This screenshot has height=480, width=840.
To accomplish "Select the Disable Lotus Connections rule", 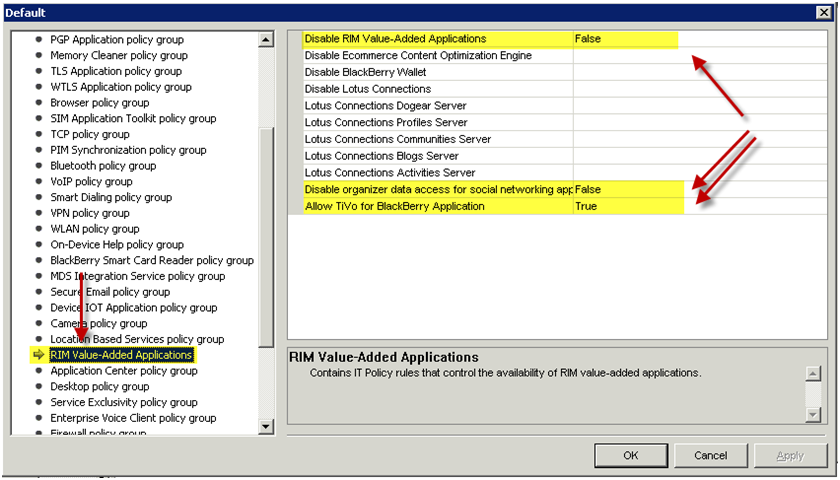I will coord(368,89).
